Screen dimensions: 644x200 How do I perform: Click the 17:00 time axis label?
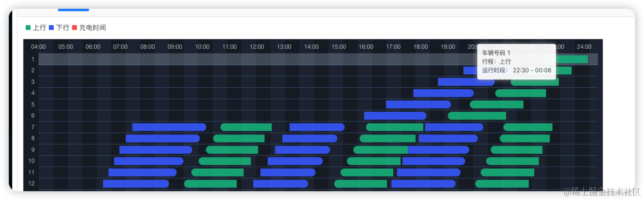393,47
